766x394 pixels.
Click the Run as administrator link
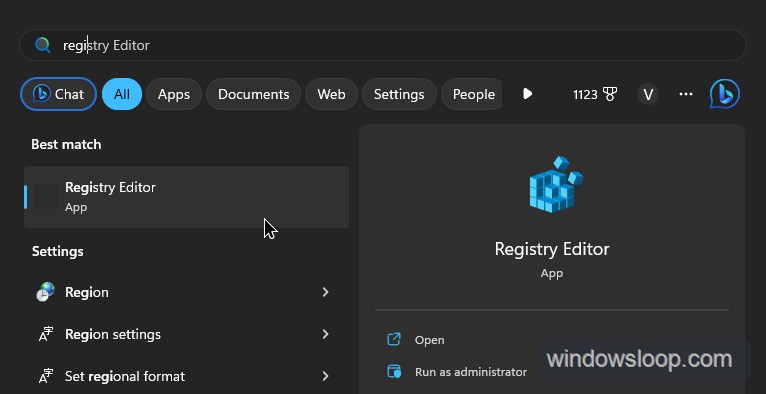pos(471,372)
